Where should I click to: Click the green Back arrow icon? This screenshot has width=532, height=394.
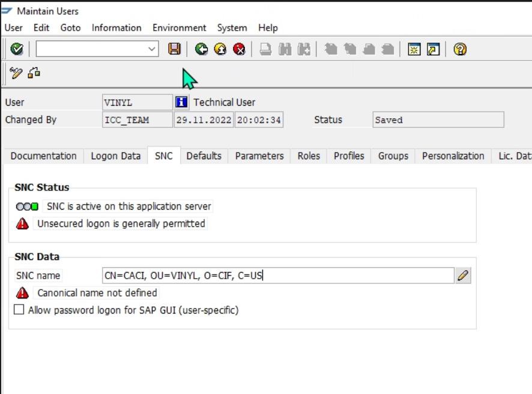(201, 49)
